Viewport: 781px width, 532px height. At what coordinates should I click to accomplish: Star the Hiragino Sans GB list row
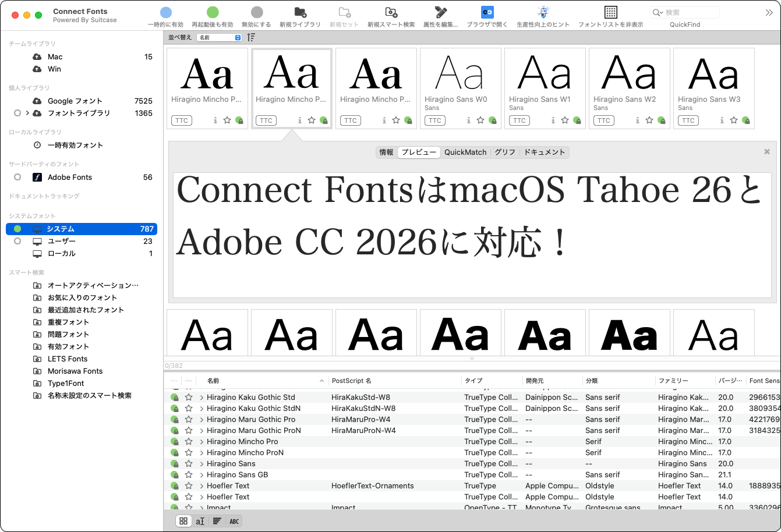coord(189,475)
